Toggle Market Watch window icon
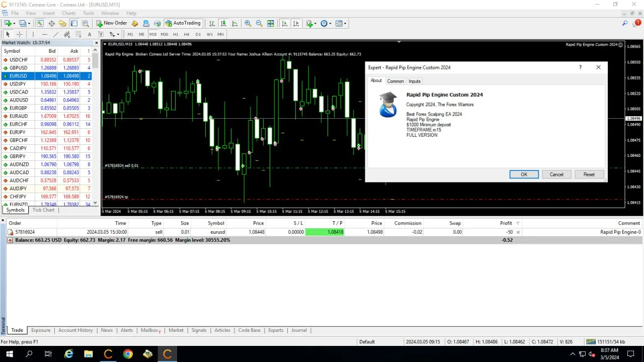The height and width of the screenshot is (362, 644). tap(40, 23)
